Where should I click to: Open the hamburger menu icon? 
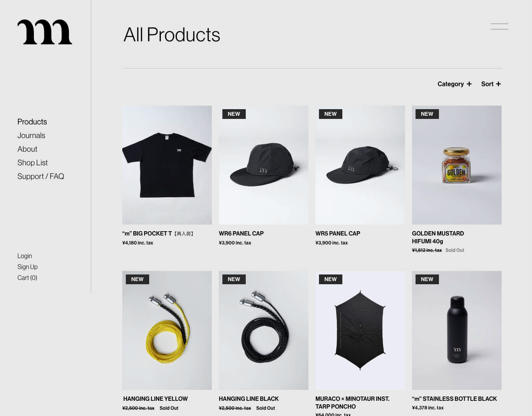499,27
